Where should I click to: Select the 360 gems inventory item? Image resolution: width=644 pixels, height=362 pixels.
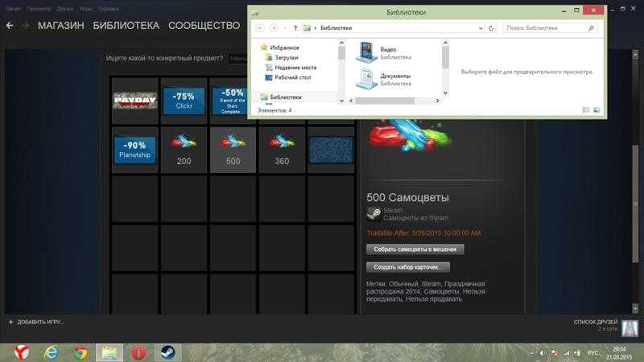point(282,150)
